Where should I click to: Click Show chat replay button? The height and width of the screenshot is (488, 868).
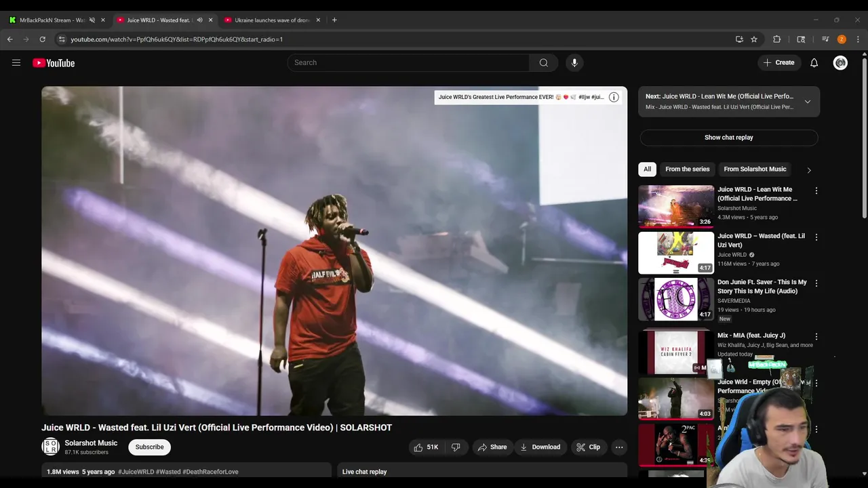pyautogui.click(x=728, y=138)
